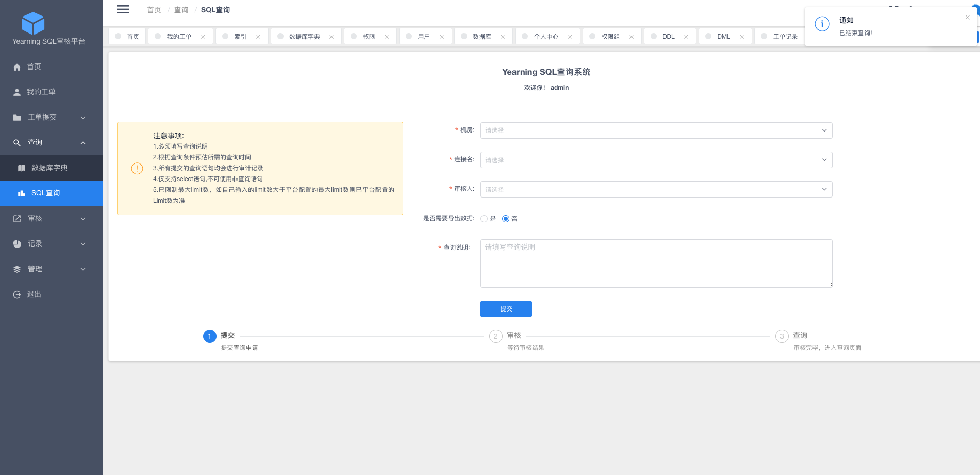980x475 pixels.
Task: Click the logout icon beside 退出
Action: 17,294
